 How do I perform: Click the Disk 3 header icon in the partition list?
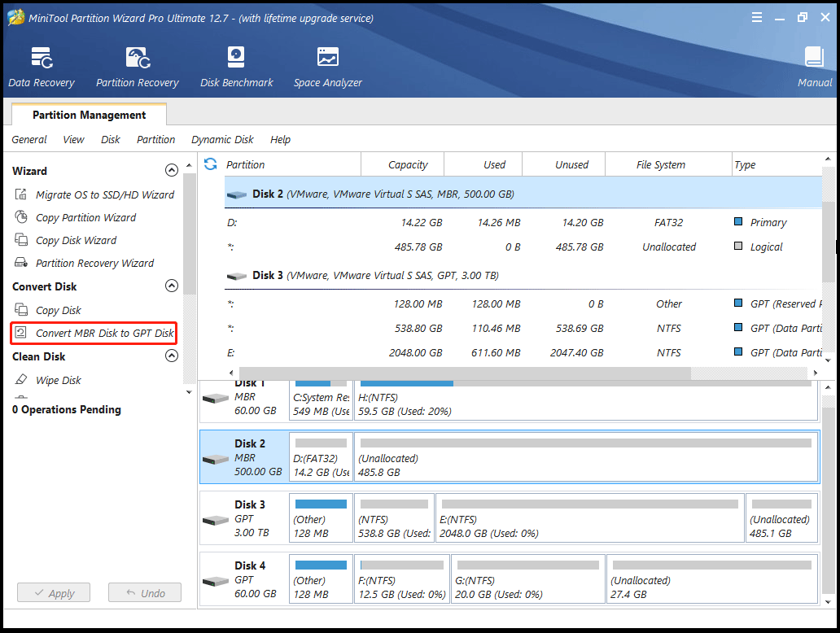coord(237,277)
